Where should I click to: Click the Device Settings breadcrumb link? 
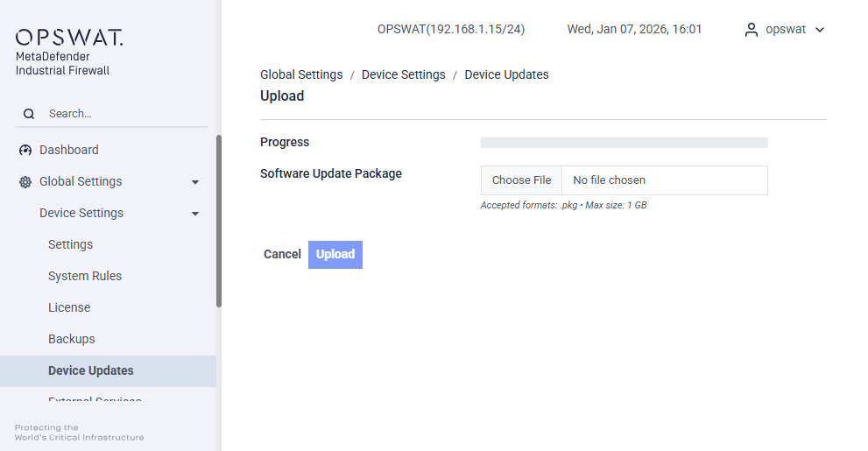tap(403, 74)
